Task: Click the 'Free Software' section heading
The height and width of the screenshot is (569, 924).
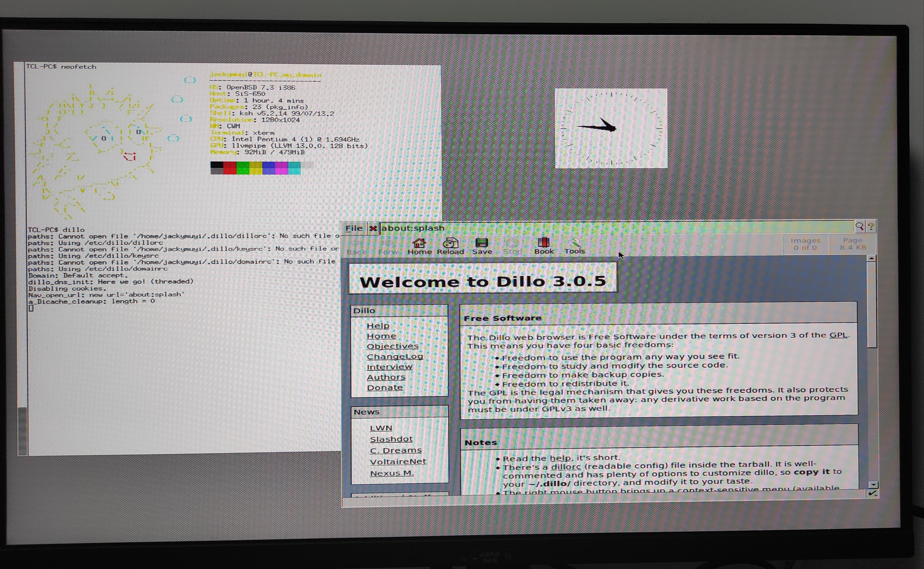Action: coord(502,318)
